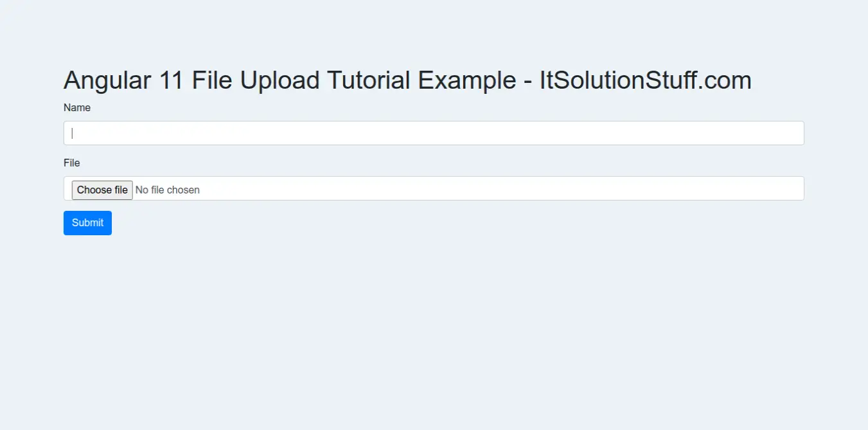Click the Name label above the input
This screenshot has width=868, height=430.
(77, 107)
